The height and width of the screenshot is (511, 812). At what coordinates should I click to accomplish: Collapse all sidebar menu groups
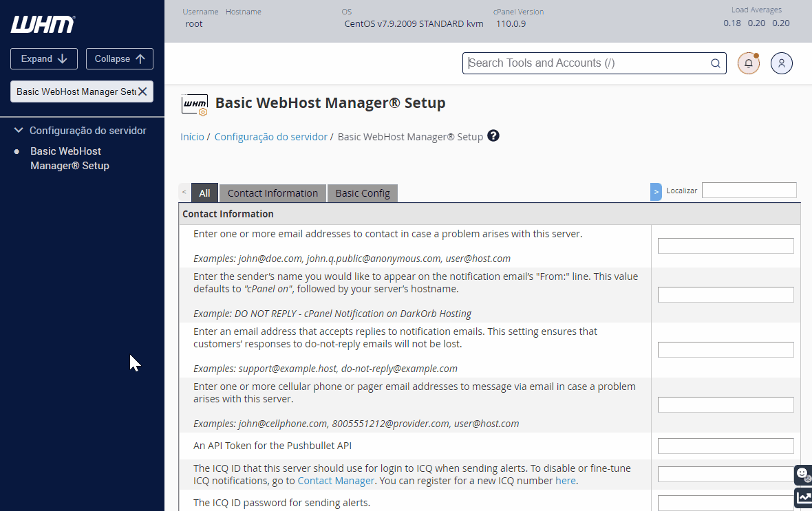(120, 59)
